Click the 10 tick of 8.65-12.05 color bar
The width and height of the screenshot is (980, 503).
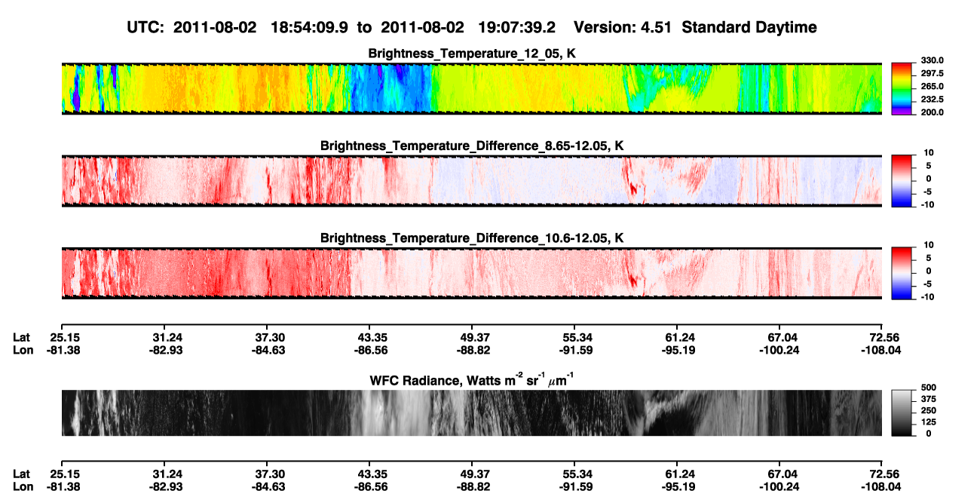point(929,152)
